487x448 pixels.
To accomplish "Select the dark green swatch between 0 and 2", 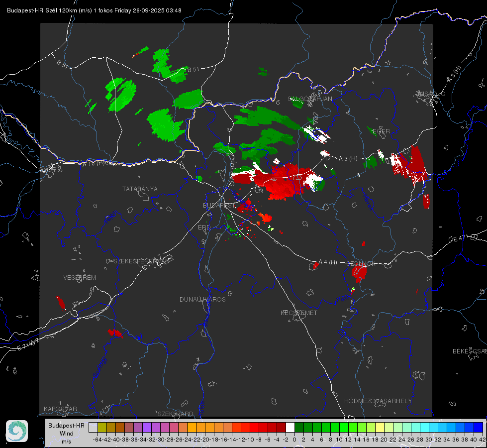I will pos(299,427).
